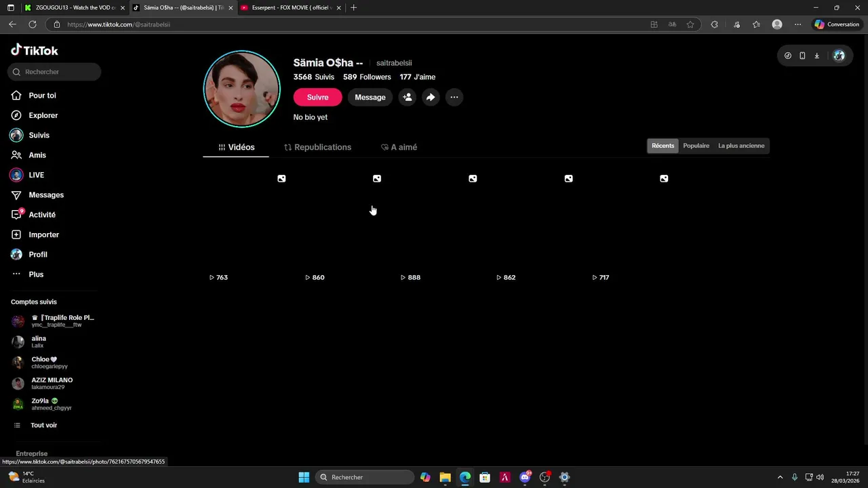Viewport: 868px width, 488px height.
Task: View the profile picture of Sämia
Action: coord(242,89)
